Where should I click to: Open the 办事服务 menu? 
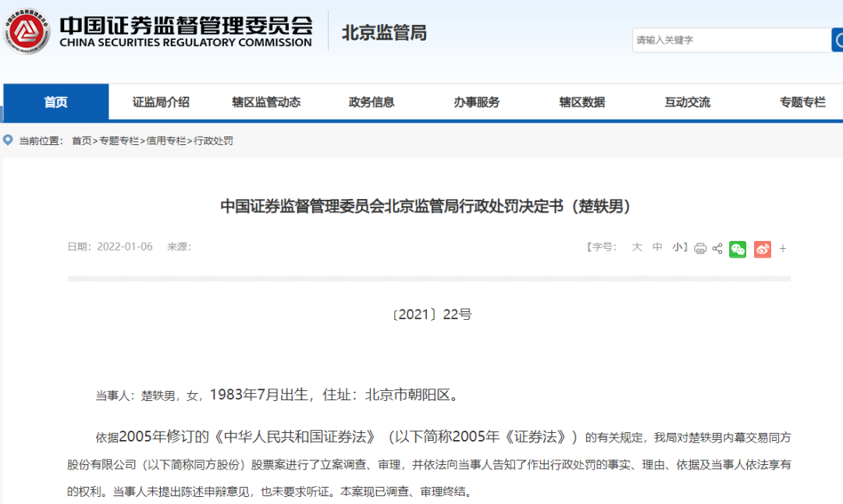pos(477,102)
